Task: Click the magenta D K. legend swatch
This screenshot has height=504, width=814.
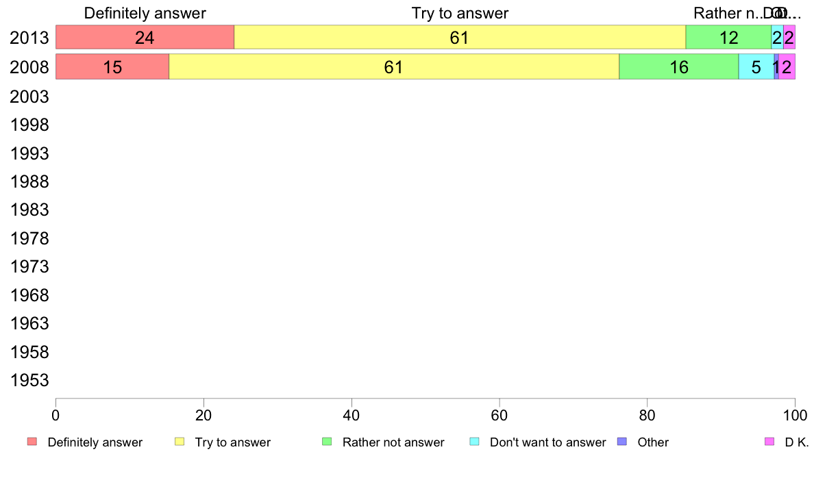Action: click(769, 442)
